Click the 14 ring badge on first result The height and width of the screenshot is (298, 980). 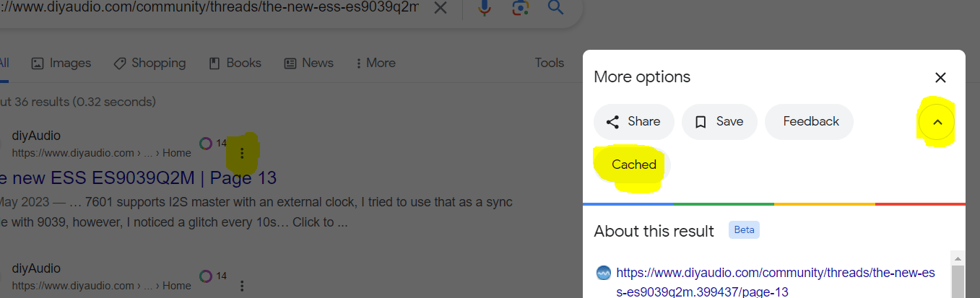pyautogui.click(x=213, y=143)
